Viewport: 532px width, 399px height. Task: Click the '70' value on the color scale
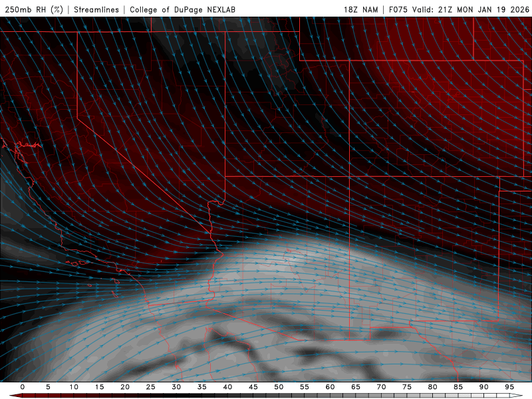(x=381, y=387)
